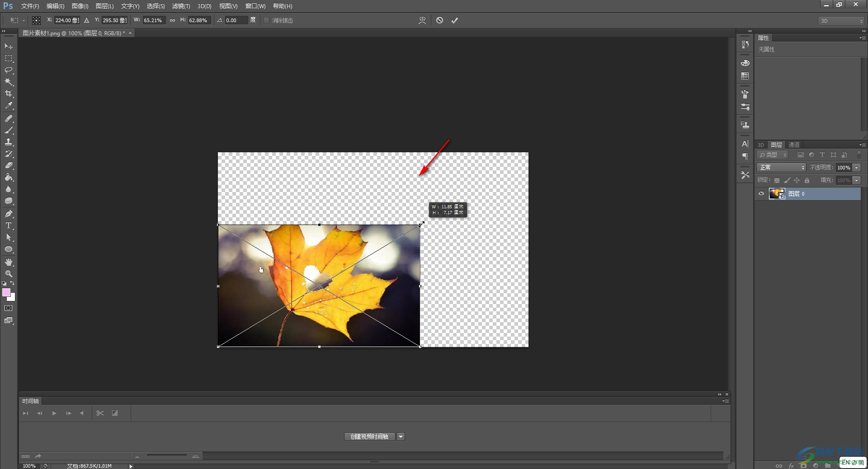The width and height of the screenshot is (868, 469).
Task: Open the 图像(I) menu
Action: pyautogui.click(x=80, y=6)
